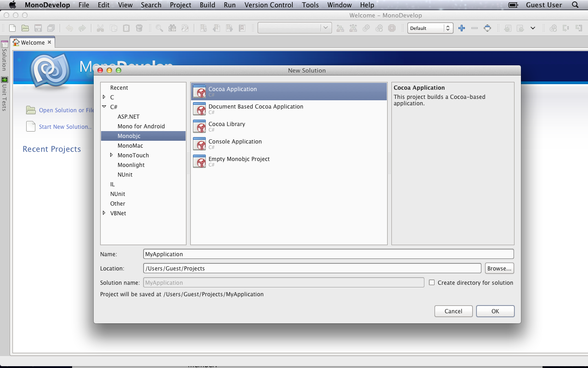Select the Cocoa Application template icon
588x368 pixels.
199,92
